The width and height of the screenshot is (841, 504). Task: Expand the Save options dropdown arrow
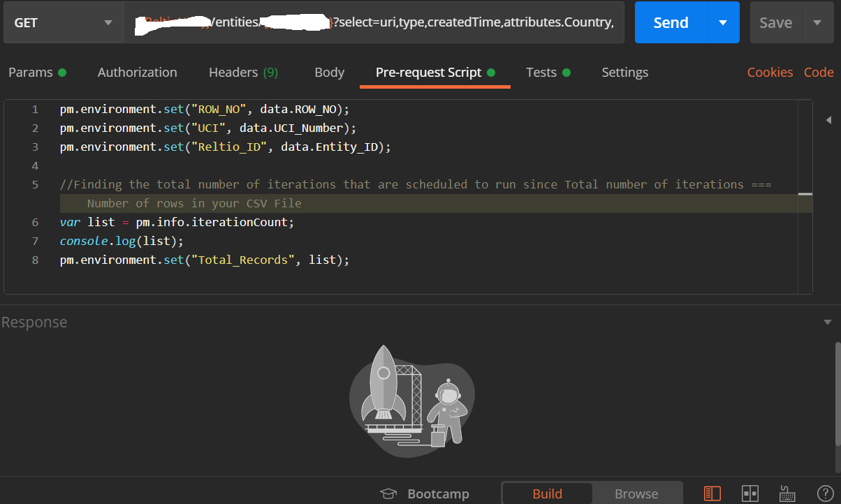[817, 22]
